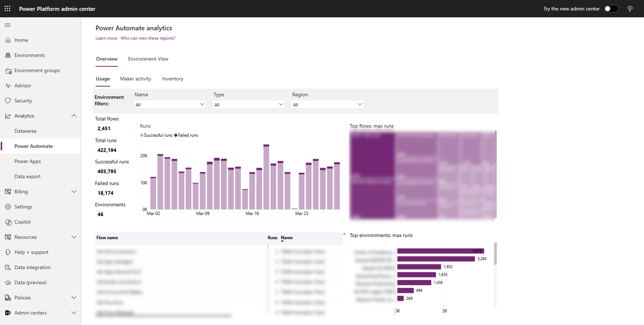Screen dimensions: 644x325
Task: Expand the Policies section chevron
Action: 74,298
